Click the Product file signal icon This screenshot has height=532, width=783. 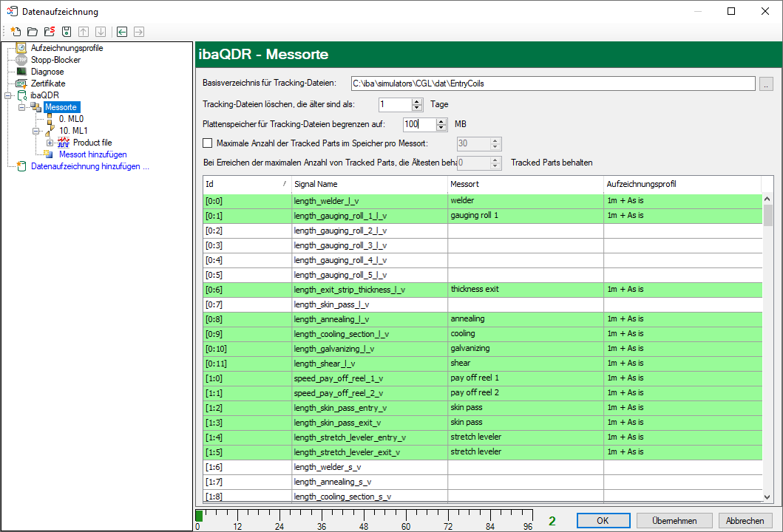[64, 143]
